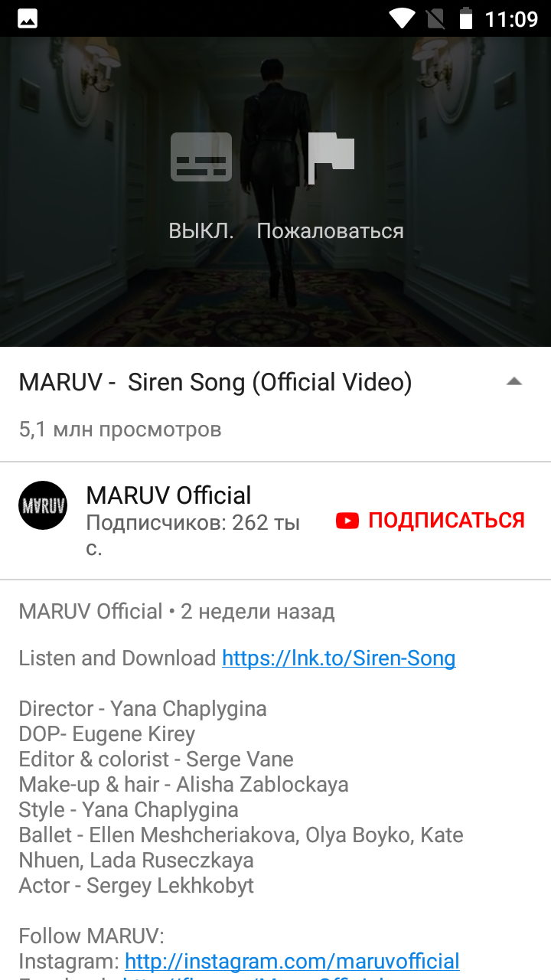Tap the dimmed video player area
The image size is (551, 980).
tap(275, 191)
